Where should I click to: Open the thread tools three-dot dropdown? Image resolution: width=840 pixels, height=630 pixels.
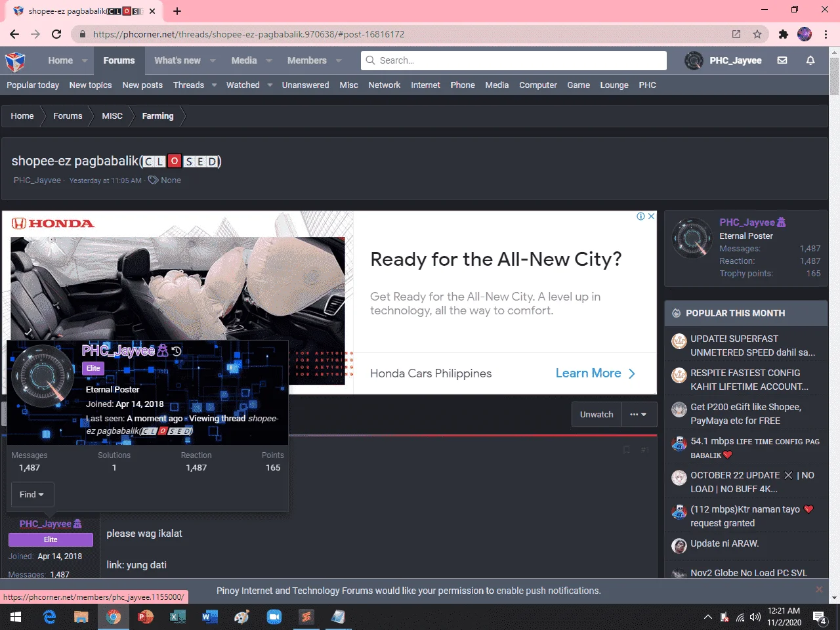point(639,415)
